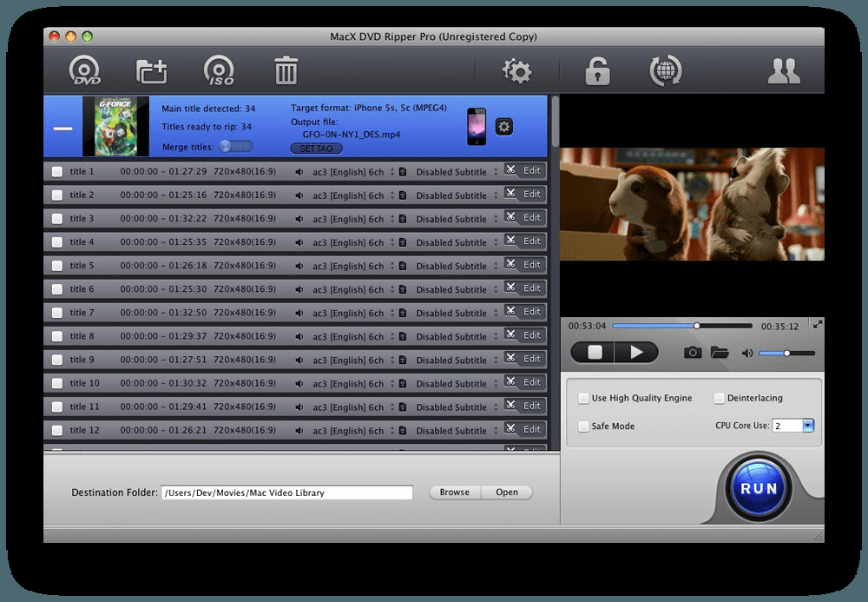Check the title 3 checkbox
Viewport: 868px width, 602px height.
tap(57, 219)
